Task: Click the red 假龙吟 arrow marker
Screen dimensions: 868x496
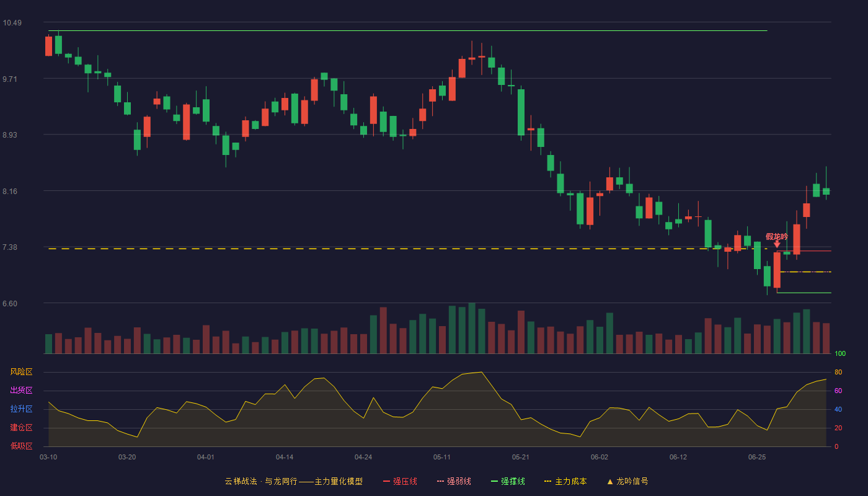Action: (777, 244)
